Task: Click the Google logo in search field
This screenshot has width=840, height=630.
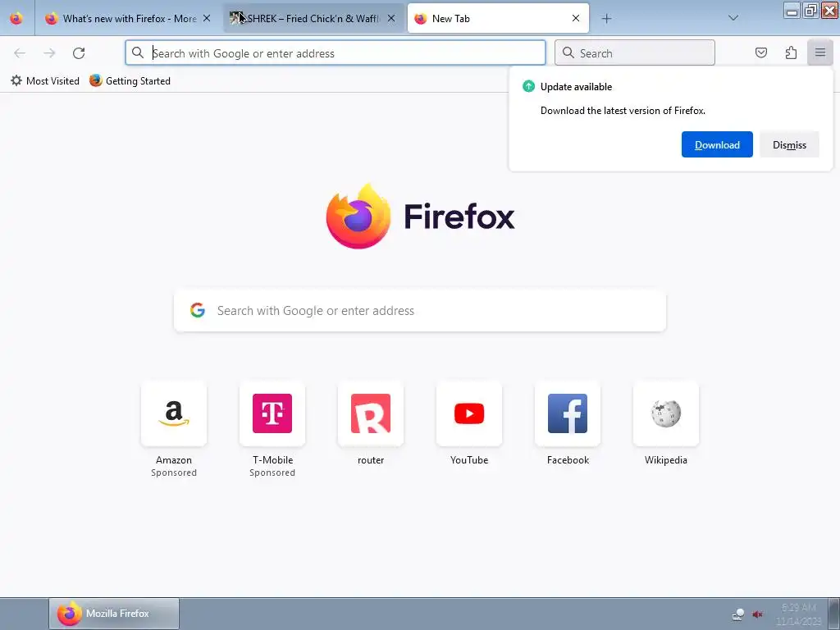Action: click(198, 310)
